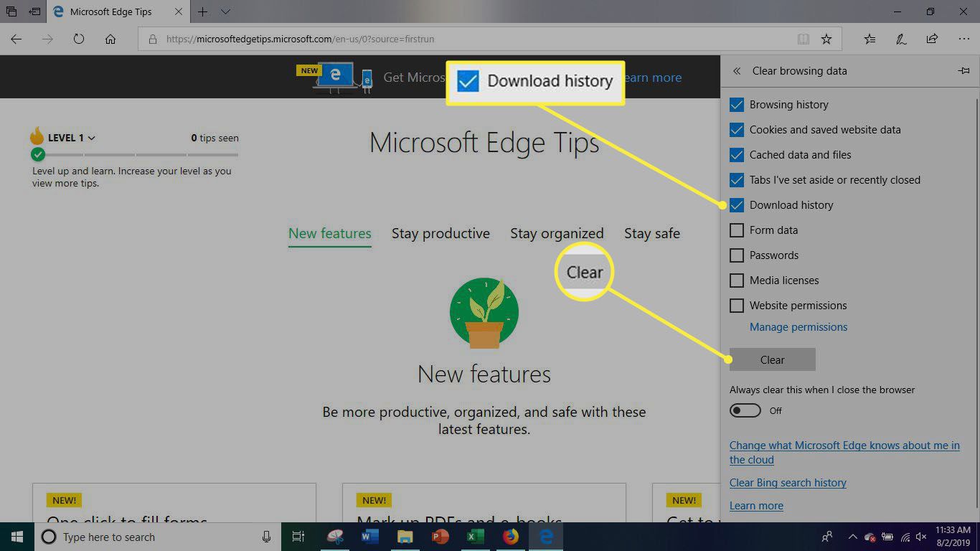Image resolution: width=980 pixels, height=551 pixels.
Task: Click the Edge taskbar icon
Action: [546, 537]
